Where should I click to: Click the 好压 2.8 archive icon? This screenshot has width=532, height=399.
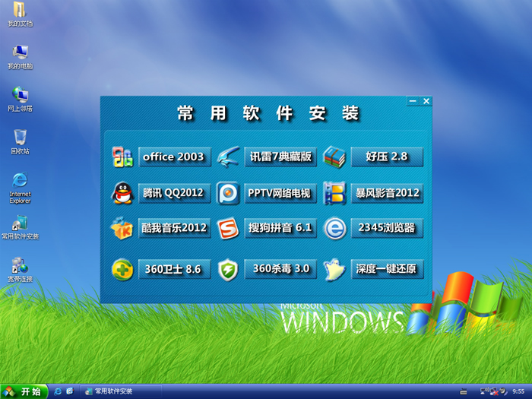[x=334, y=157]
